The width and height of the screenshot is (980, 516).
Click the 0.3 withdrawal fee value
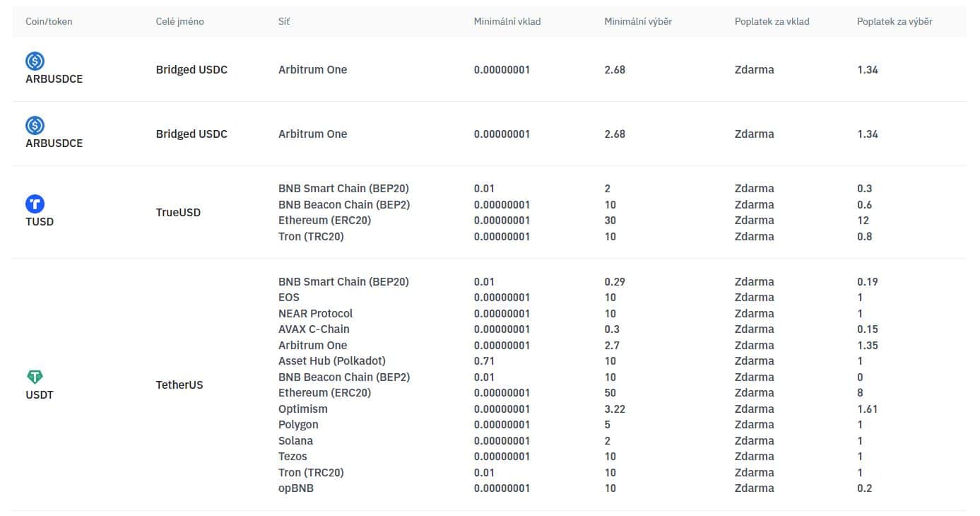[x=865, y=189]
